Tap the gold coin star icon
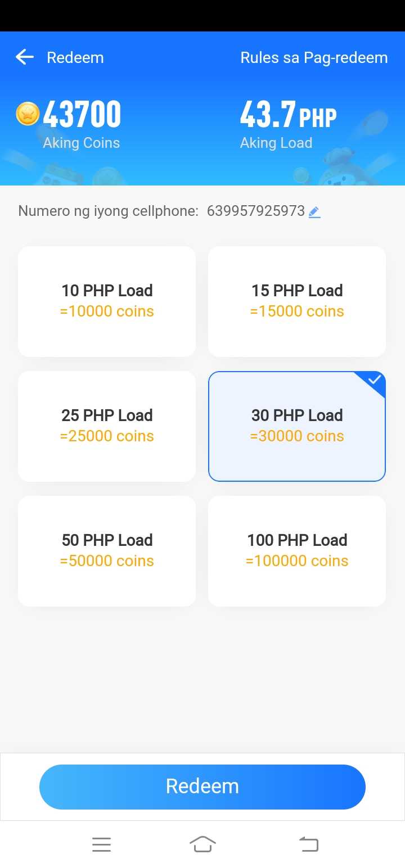405x868 pixels. (28, 114)
